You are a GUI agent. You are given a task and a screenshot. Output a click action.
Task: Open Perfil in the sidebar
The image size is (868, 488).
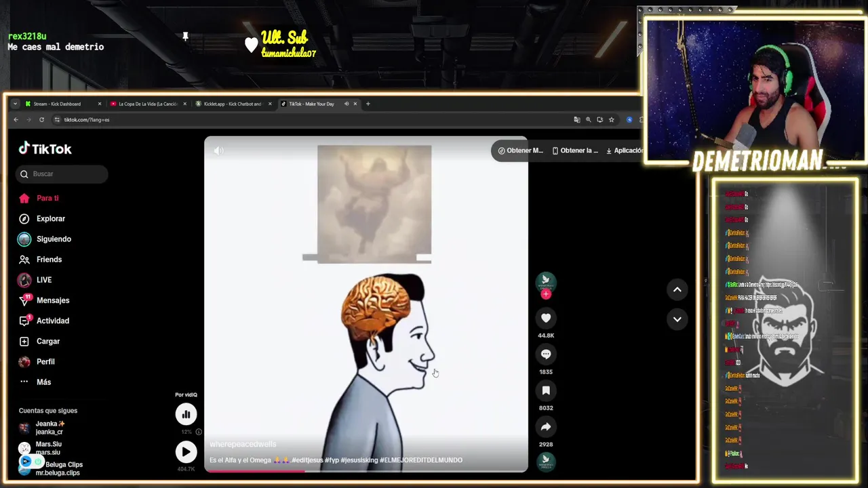coord(37,362)
